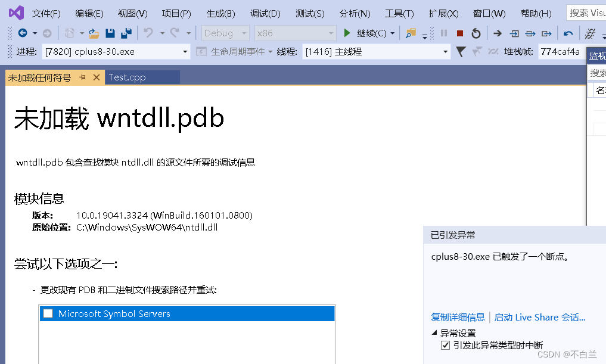Expand the Continue button dropdown arrow
This screenshot has height=364, width=606.
point(393,33)
